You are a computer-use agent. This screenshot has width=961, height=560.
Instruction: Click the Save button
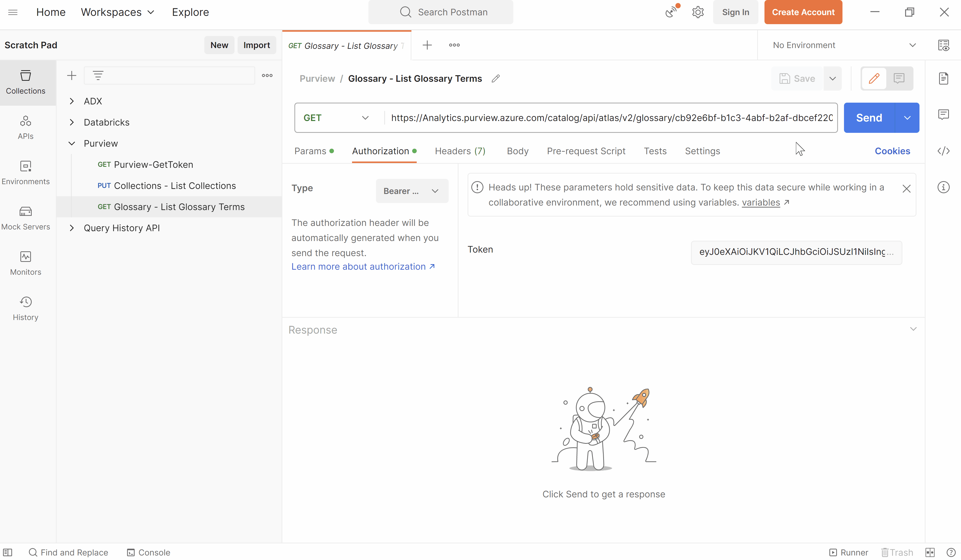coord(797,78)
